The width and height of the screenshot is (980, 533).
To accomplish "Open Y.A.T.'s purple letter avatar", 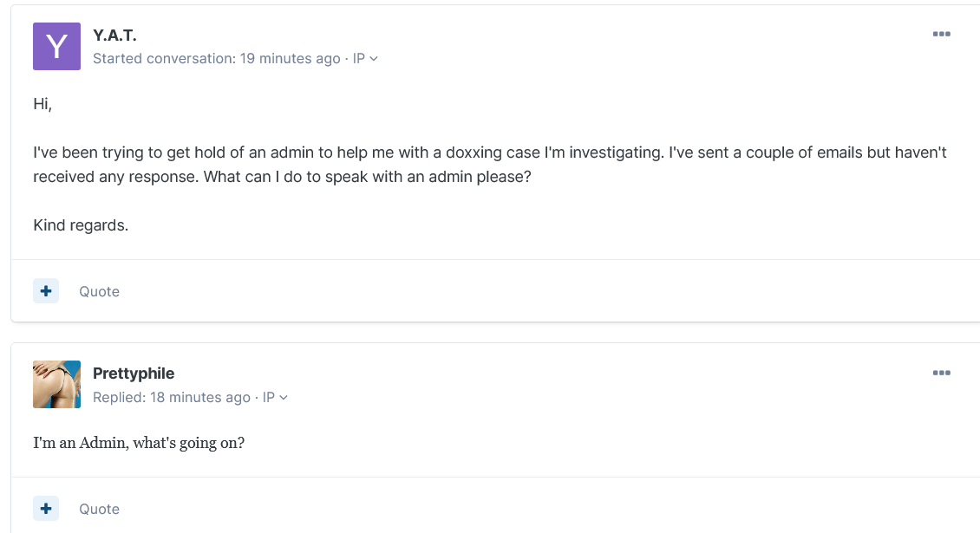I will [x=56, y=47].
